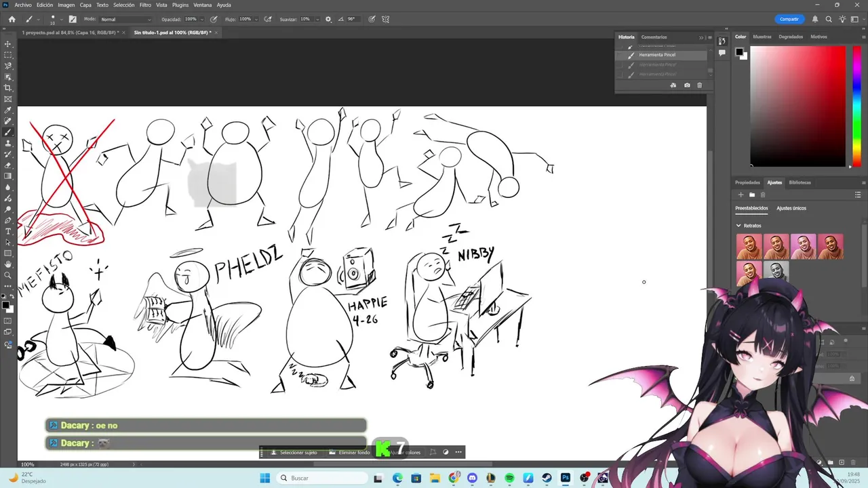Image resolution: width=868 pixels, height=488 pixels.
Task: Toggle pressure for opacity button
Action: click(214, 19)
